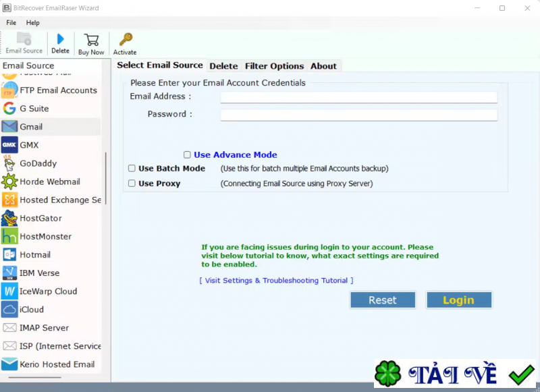The image size is (540, 392).
Task: Open Visit Settings & Troubleshooting Tutorial link
Action: [276, 281]
